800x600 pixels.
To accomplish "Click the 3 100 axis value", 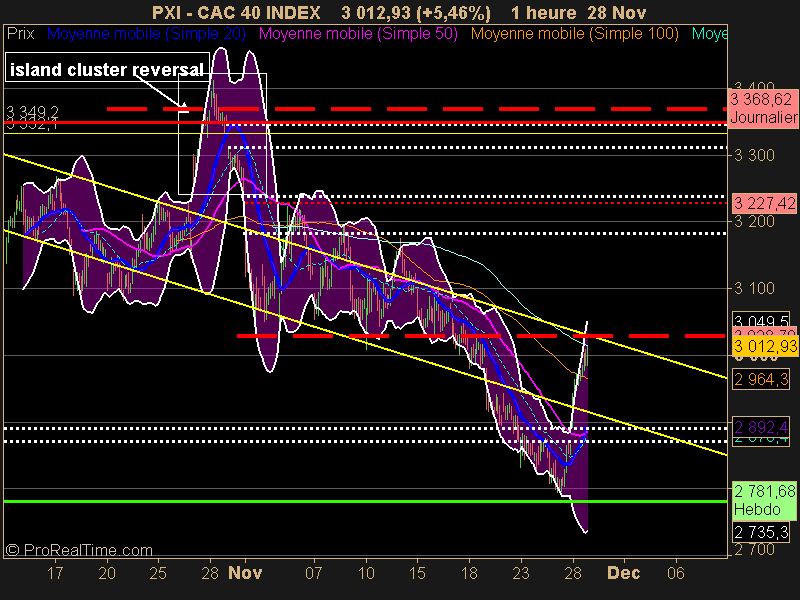I will tap(754, 289).
